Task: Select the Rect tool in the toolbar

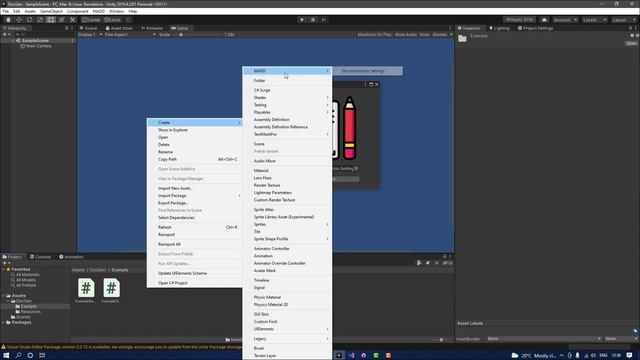Action: [x=51, y=20]
